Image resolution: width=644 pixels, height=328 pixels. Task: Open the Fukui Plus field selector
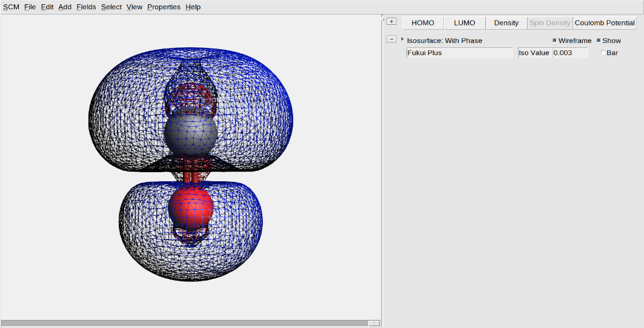tap(459, 53)
